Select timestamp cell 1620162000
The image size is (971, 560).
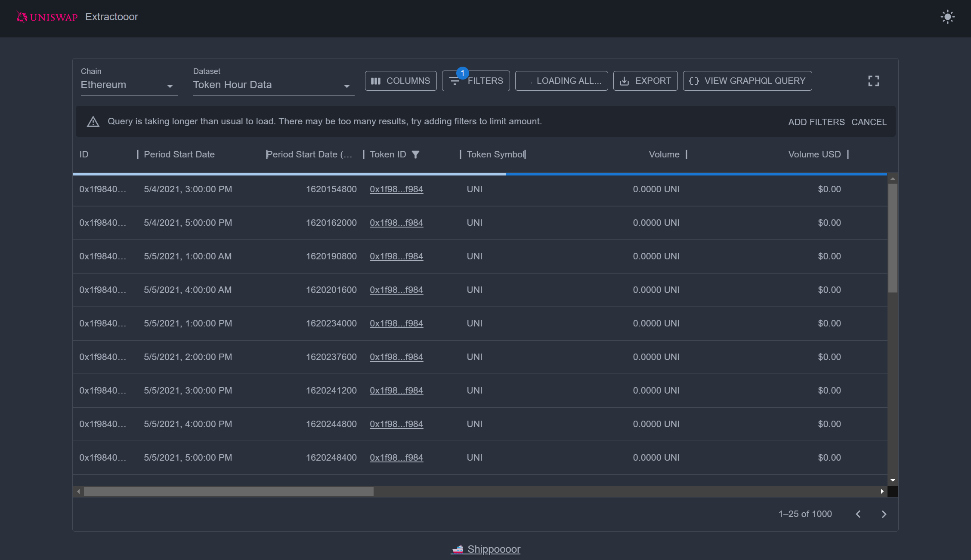(331, 223)
